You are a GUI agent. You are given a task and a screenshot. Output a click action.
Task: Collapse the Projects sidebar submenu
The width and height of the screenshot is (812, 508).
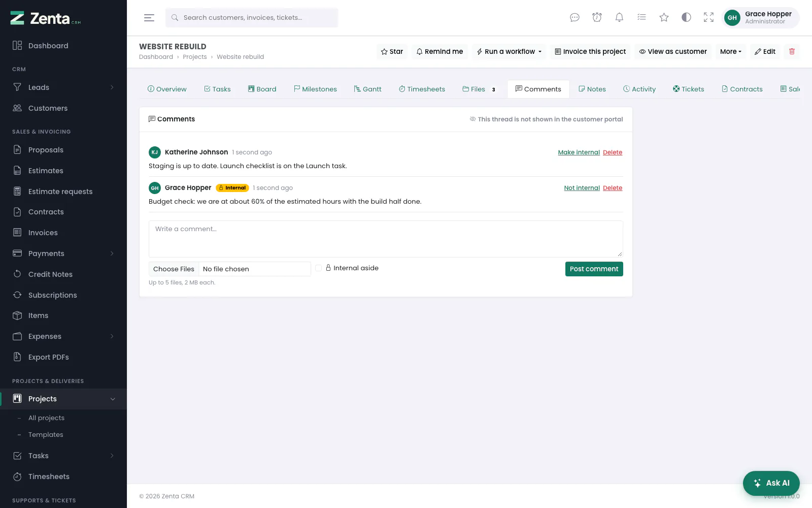point(63,399)
